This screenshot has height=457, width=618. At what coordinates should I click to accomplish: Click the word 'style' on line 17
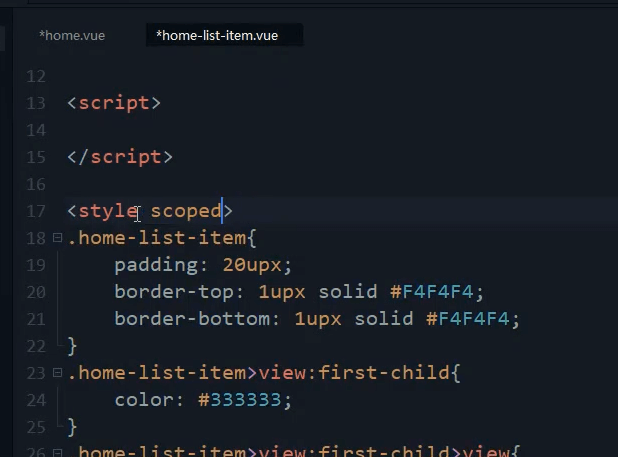click(x=108, y=211)
